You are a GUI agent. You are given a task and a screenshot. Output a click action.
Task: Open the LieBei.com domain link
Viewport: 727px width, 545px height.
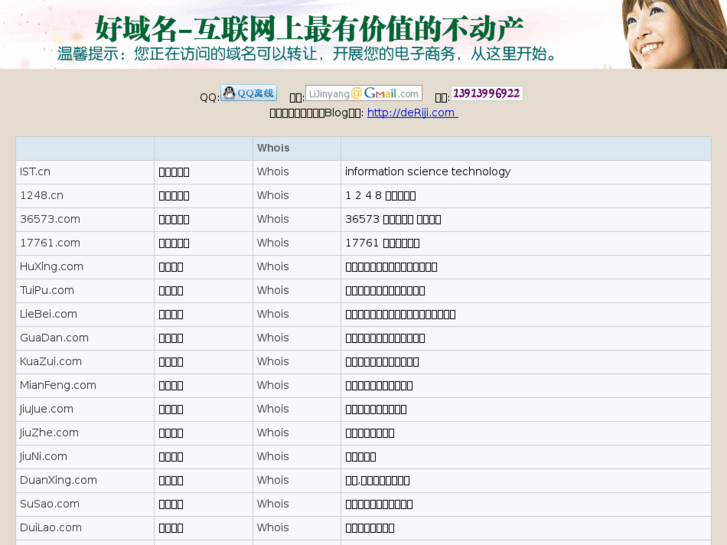pyautogui.click(x=48, y=314)
